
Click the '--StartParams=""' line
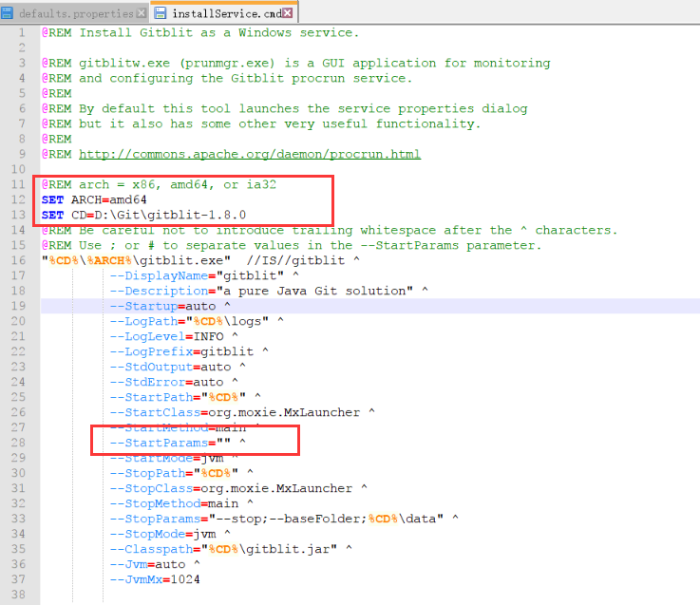pyautogui.click(x=178, y=443)
